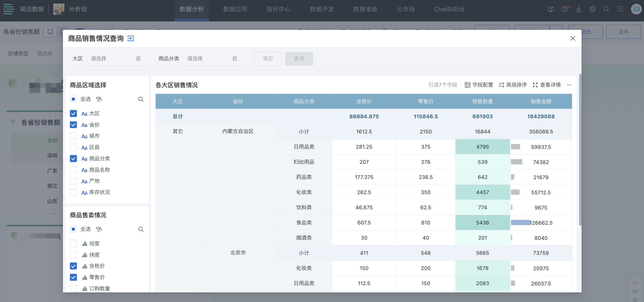Click invert selection icon in 商品售卖情况
This screenshot has height=302, width=644.
point(99,229)
